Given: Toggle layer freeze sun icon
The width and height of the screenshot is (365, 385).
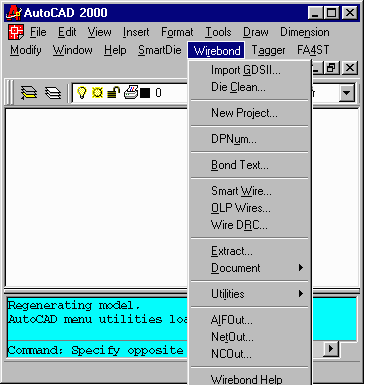Looking at the screenshot, I should tap(97, 92).
